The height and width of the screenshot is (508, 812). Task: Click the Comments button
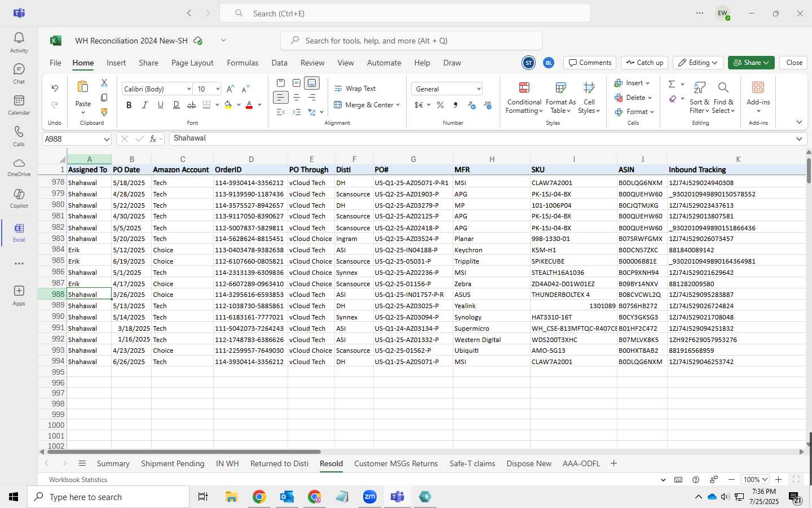click(590, 63)
